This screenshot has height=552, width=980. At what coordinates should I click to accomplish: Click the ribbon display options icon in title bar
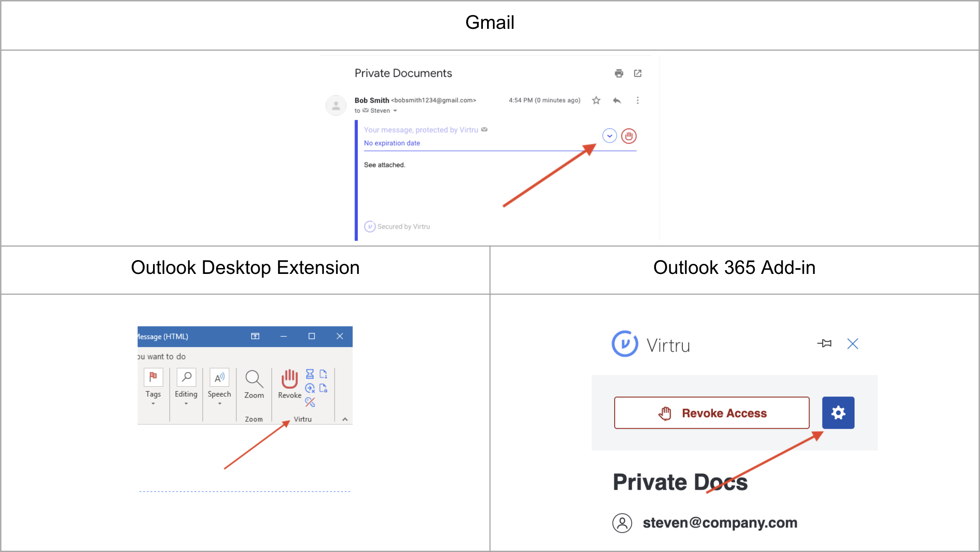(x=255, y=336)
